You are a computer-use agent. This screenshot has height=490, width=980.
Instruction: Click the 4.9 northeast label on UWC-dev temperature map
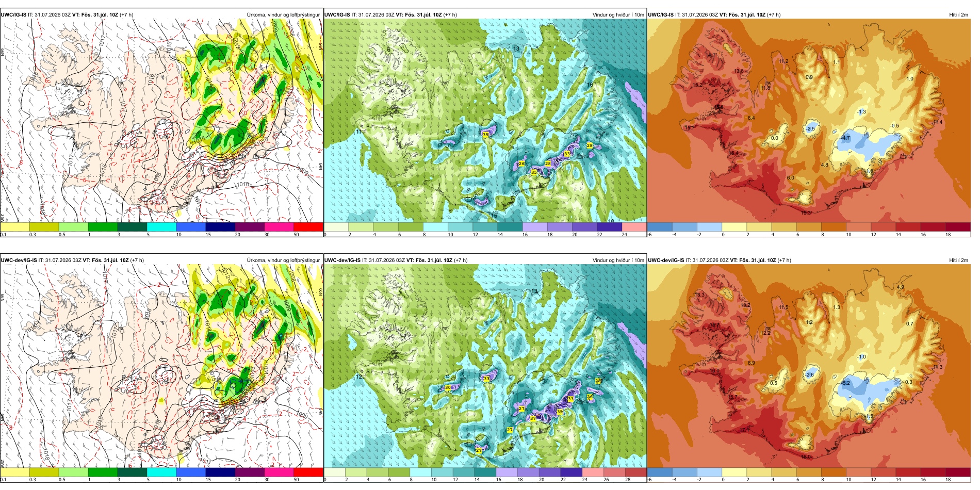901,287
